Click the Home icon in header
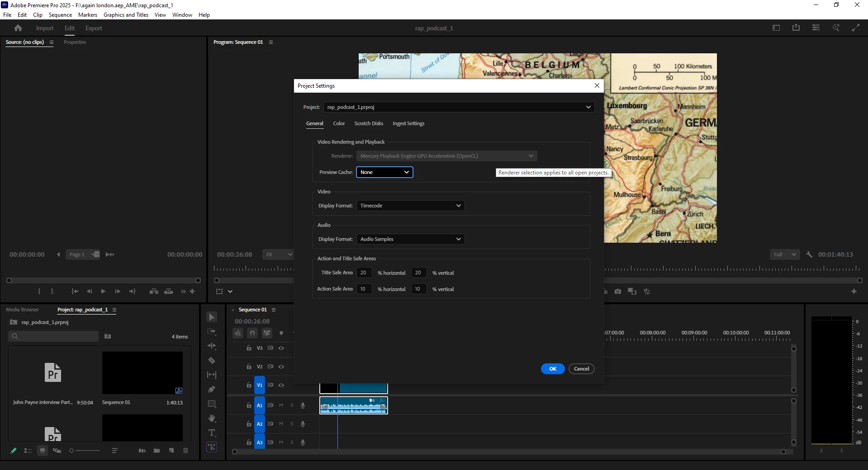The image size is (868, 470). pyautogui.click(x=18, y=28)
